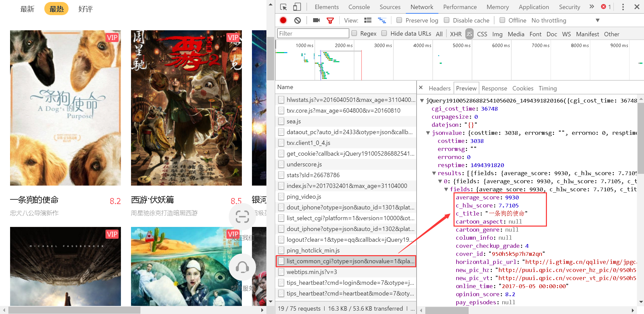Switch to the Sources tab
The width and height of the screenshot is (644, 314).
[390, 7]
